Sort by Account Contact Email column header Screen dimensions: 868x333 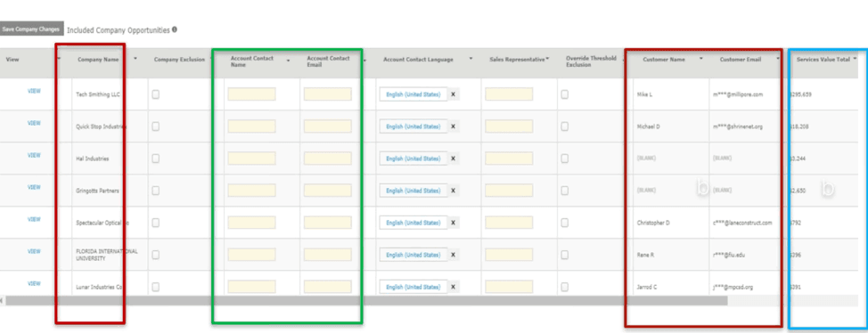[328, 61]
